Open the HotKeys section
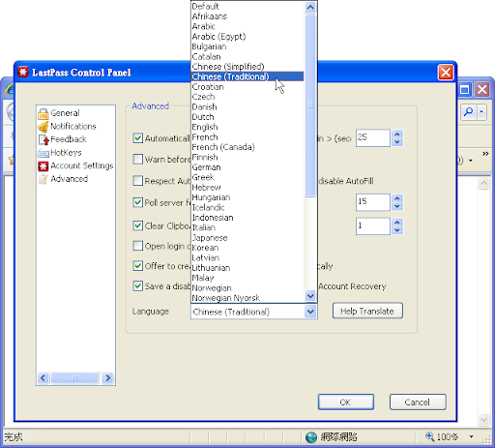 pyautogui.click(x=66, y=153)
